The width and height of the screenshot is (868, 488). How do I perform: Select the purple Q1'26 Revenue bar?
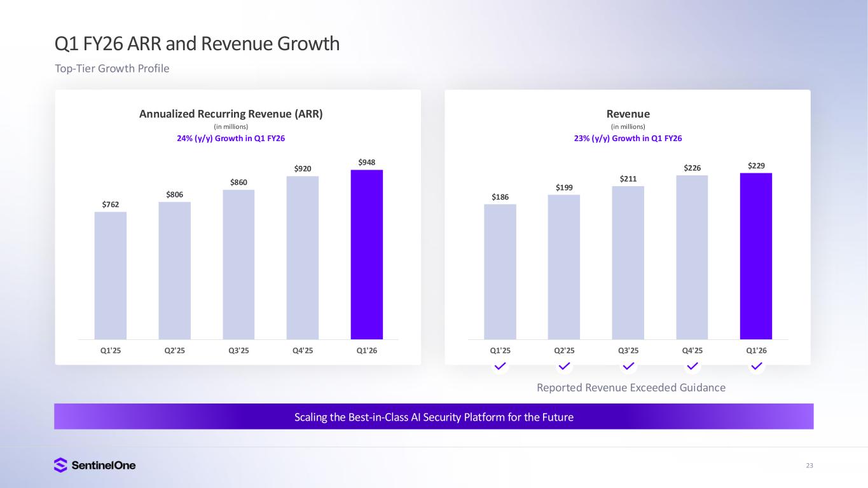pyautogui.click(x=756, y=256)
